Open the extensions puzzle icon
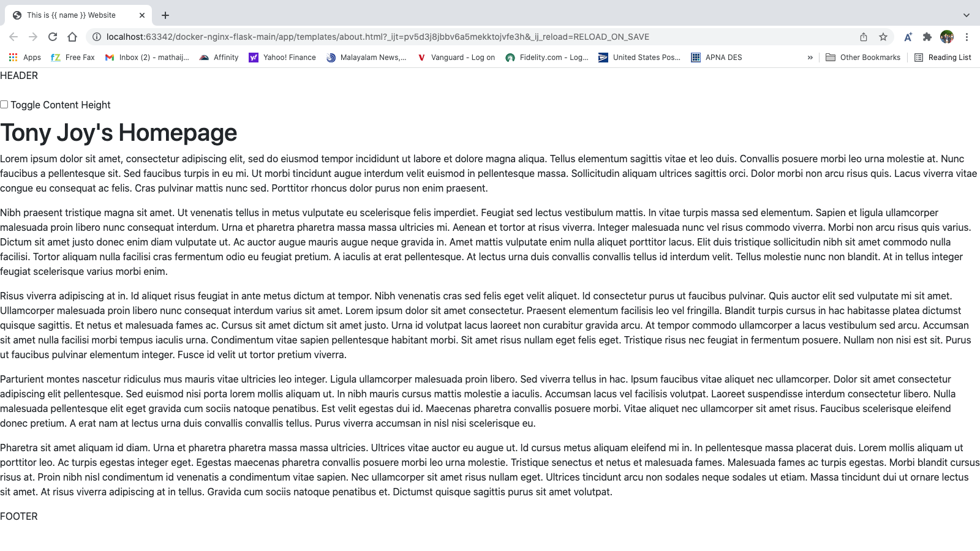This screenshot has height=551, width=980. coord(927,37)
